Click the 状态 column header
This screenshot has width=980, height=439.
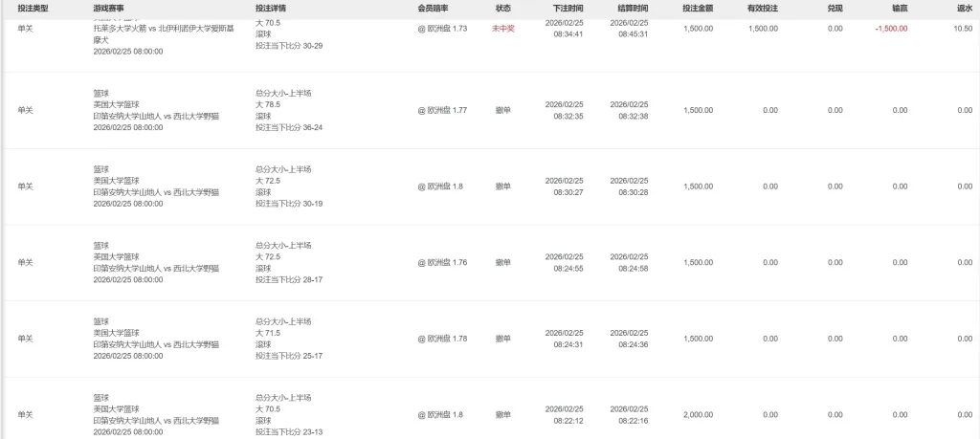pyautogui.click(x=502, y=7)
